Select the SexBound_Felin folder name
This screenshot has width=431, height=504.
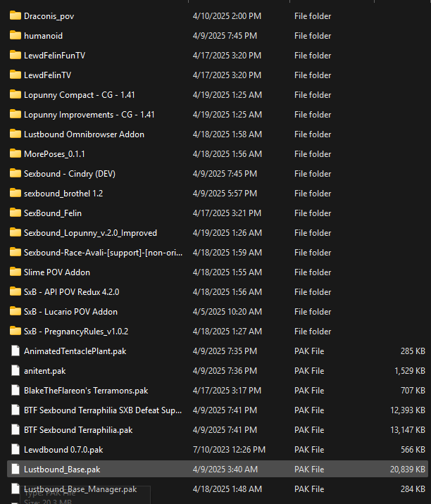53,213
